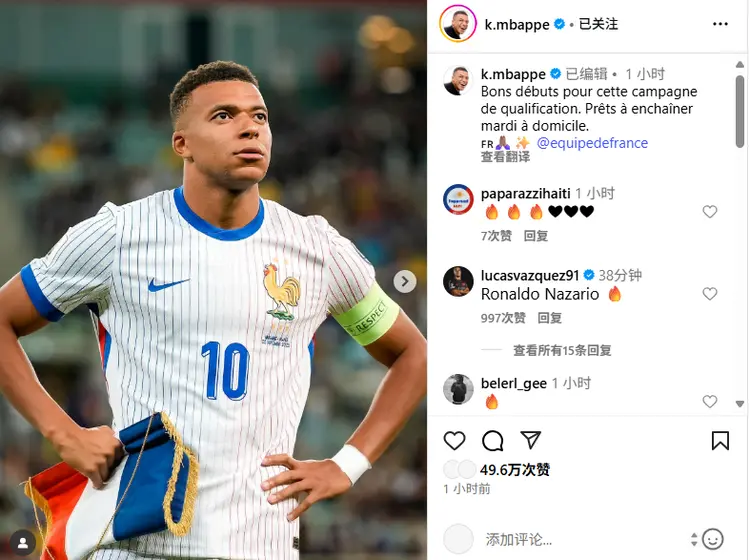Reply to the paparazzihaiti comment

536,236
